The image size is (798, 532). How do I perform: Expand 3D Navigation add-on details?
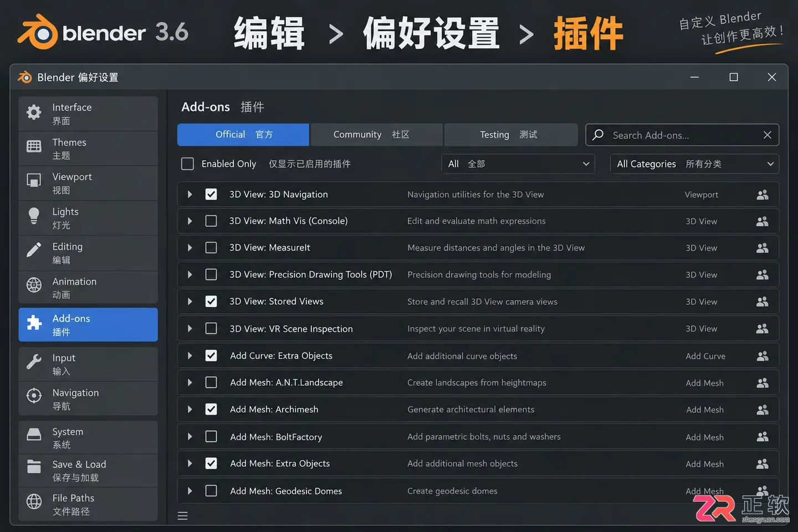[190, 195]
